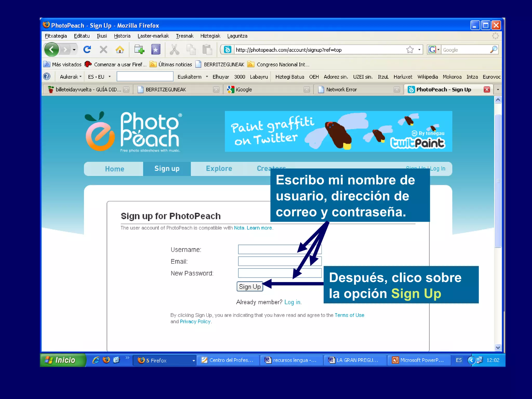Close the PhotoPeach - Sign Up tab
This screenshot has height=399, width=532.
pyautogui.click(x=487, y=89)
